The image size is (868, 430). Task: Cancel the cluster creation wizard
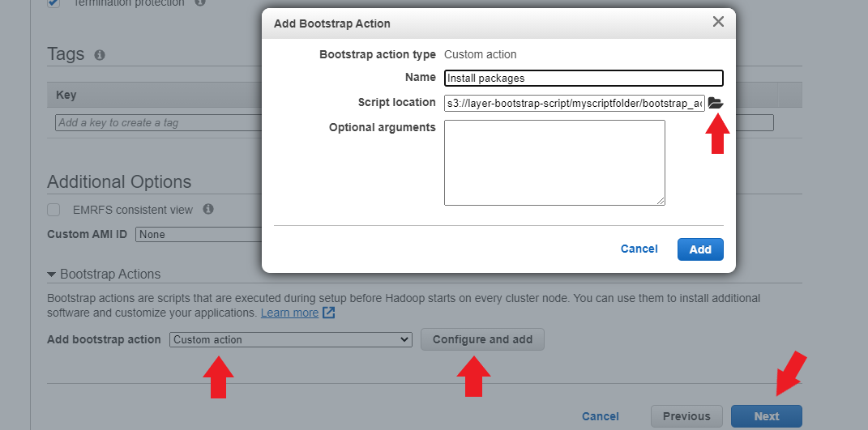(x=600, y=416)
